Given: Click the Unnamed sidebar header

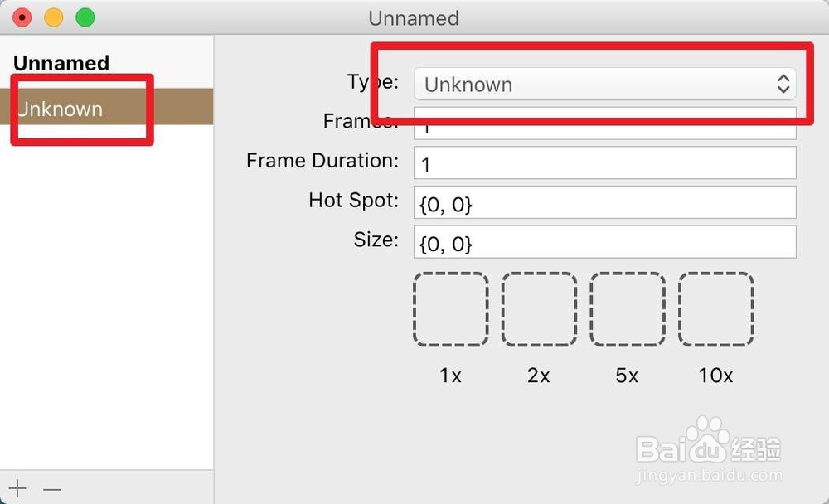Looking at the screenshot, I should (61, 64).
